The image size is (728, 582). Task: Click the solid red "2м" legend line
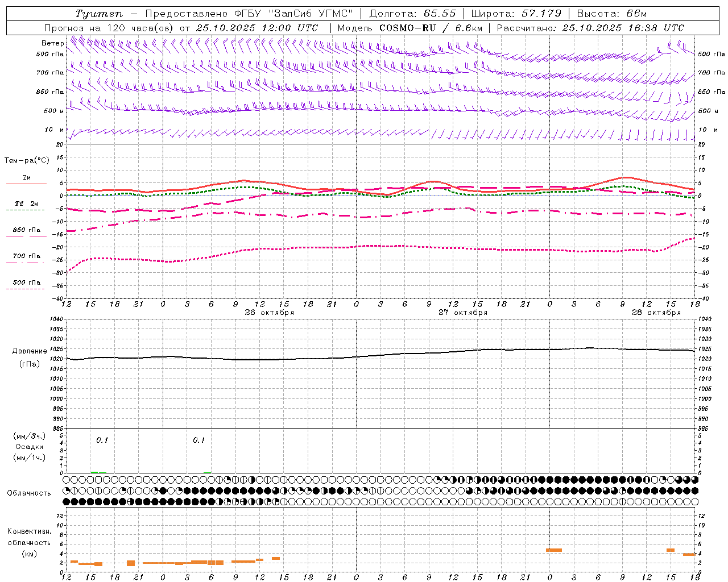(x=26, y=184)
